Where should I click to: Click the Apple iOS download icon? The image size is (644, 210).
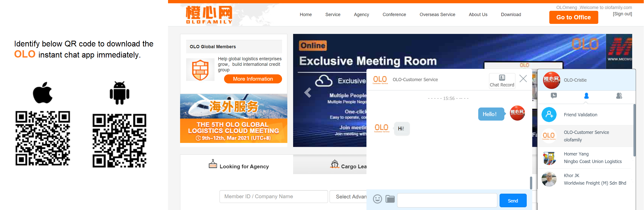pyautogui.click(x=43, y=92)
